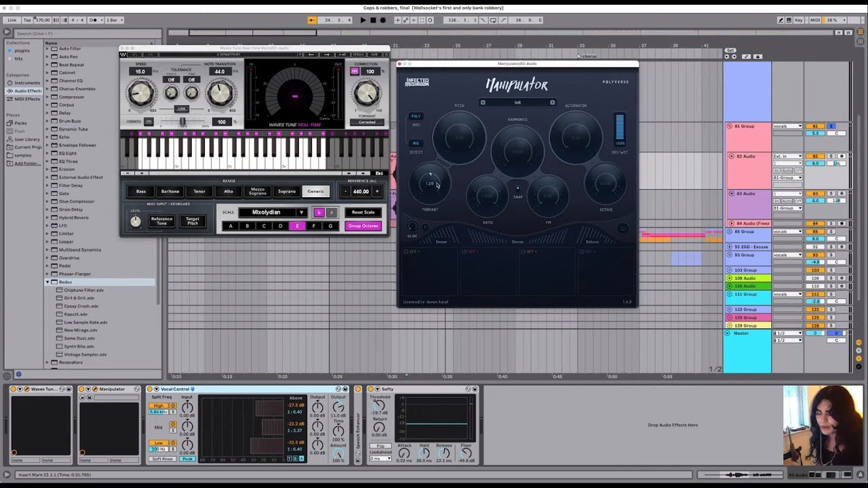Viewport: 868px width, 488px height.
Task: Click the Speed knob in Waves Tune
Action: point(141,95)
